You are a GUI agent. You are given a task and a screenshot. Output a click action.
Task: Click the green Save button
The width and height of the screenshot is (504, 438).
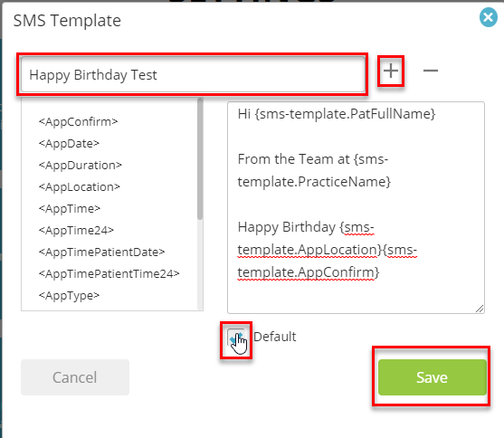pos(432,377)
